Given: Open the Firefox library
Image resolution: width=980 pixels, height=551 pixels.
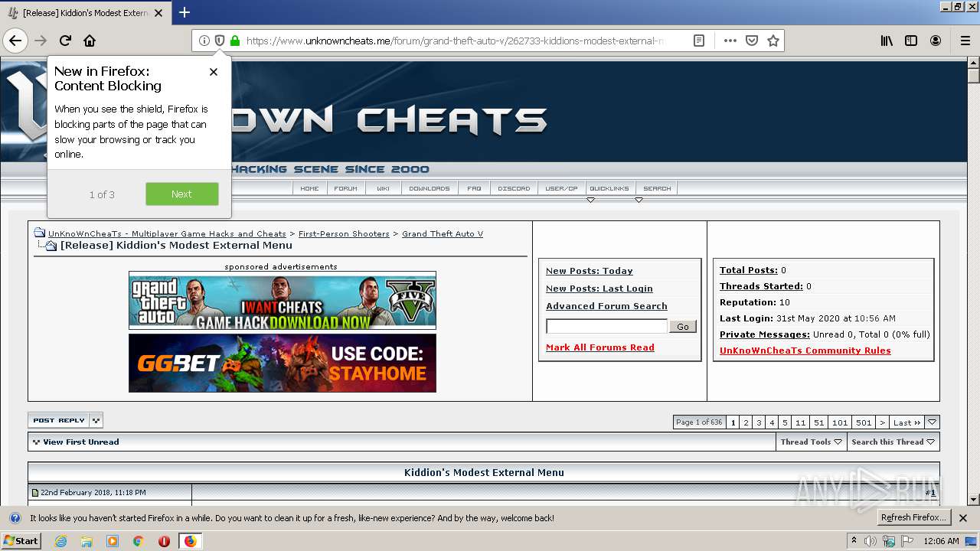Looking at the screenshot, I should coord(887,41).
